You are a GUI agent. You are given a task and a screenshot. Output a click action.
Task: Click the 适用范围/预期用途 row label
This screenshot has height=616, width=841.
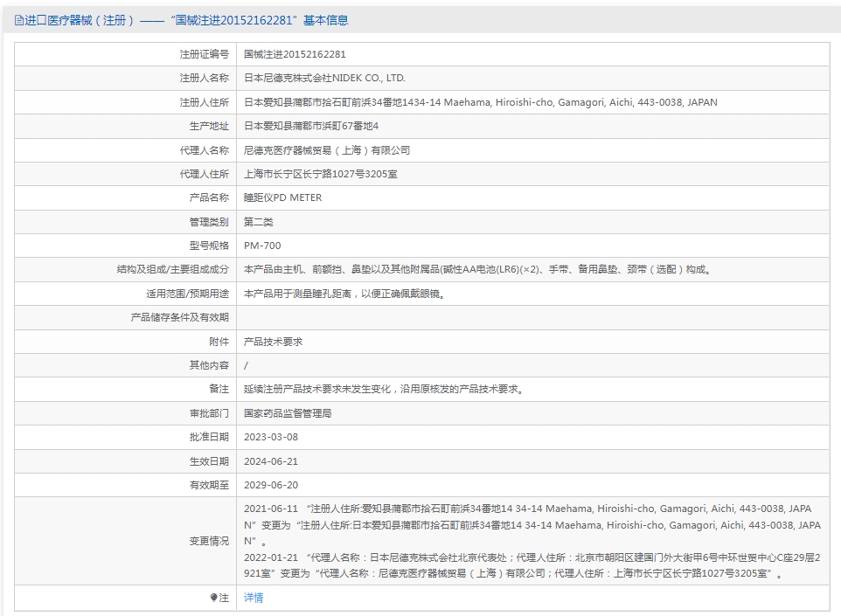[187, 294]
